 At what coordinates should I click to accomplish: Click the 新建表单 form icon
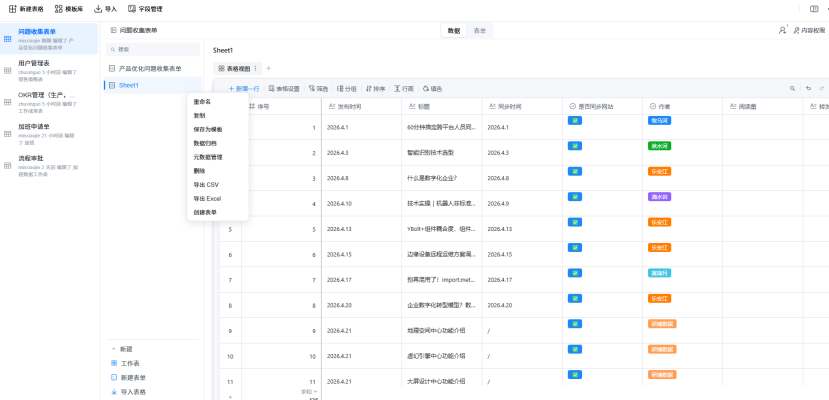[x=114, y=377]
